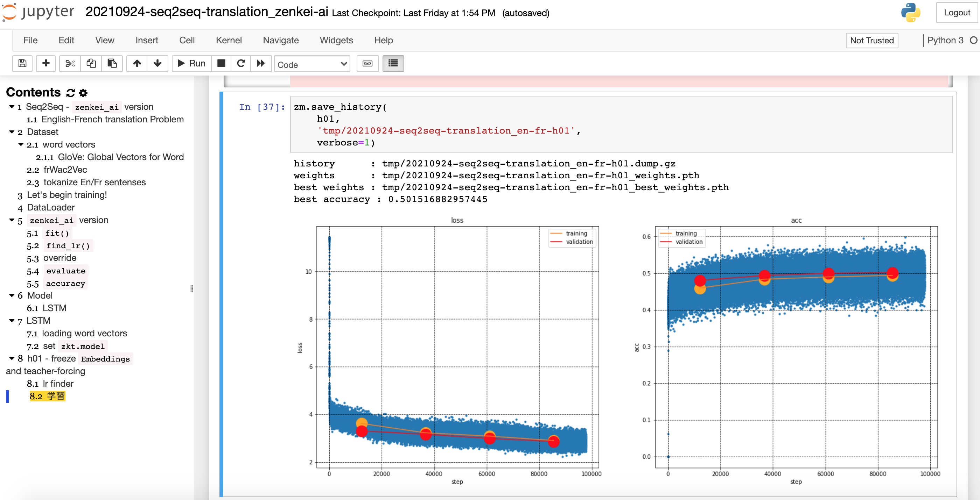
Task: Rename the notebook via its title
Action: [206, 12]
